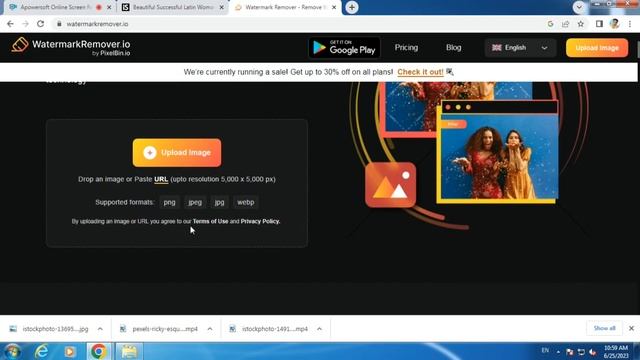This screenshot has width=640, height=360.
Task: Click the URL paste link
Action: tap(161, 179)
